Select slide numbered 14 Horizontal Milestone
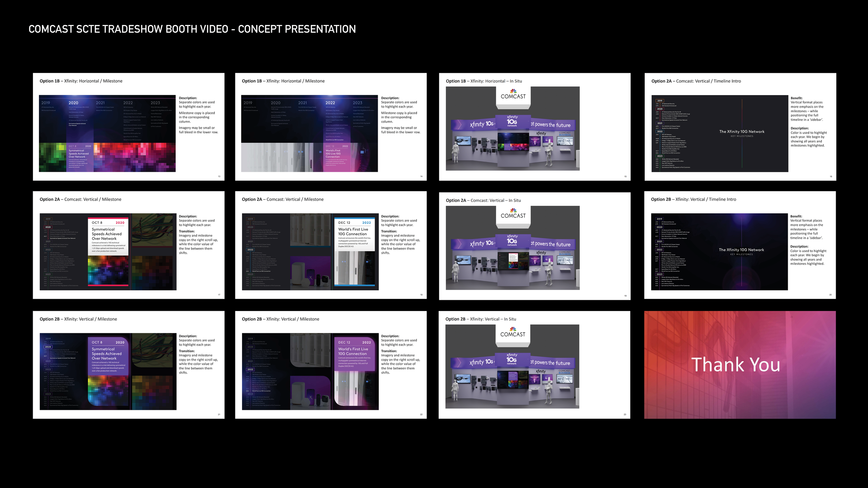 tap(331, 127)
